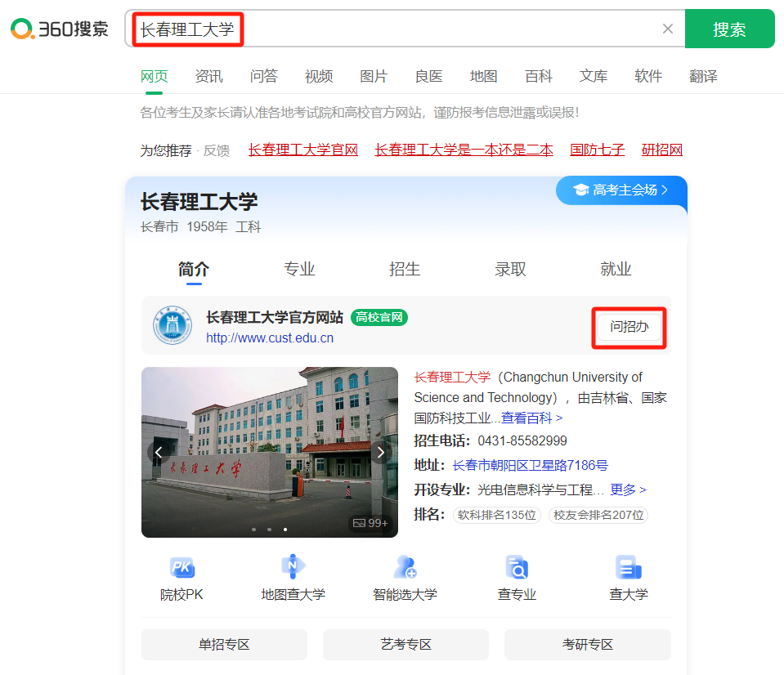Open the 查专业 icon
The width and height of the screenshot is (784, 675).
pyautogui.click(x=517, y=567)
